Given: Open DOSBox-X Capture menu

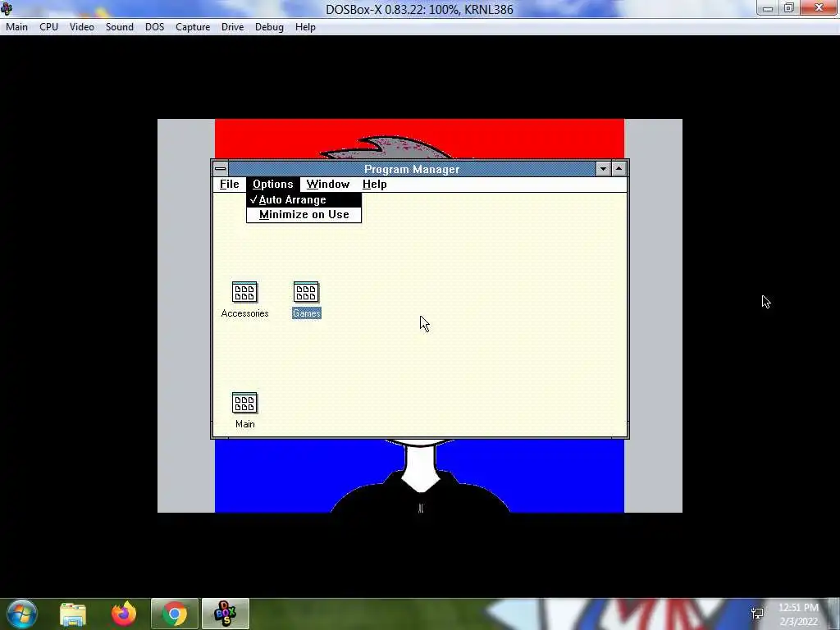Looking at the screenshot, I should click(x=193, y=27).
